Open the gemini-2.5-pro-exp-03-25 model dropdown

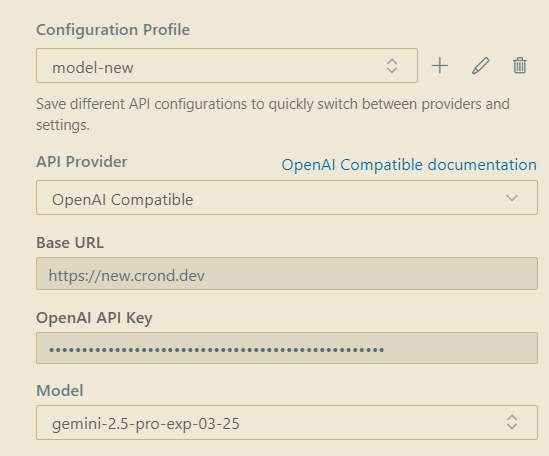coord(287,422)
